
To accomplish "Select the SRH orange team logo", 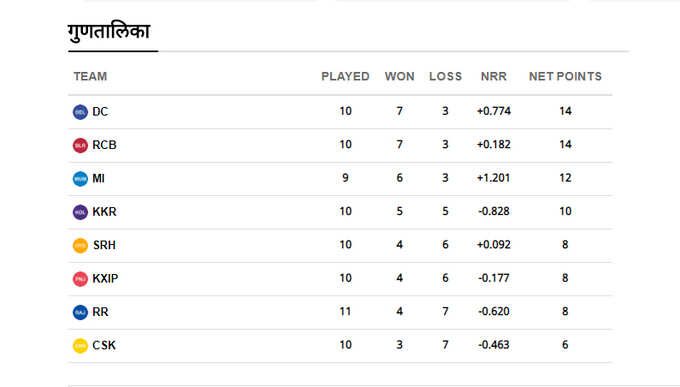I will pyautogui.click(x=80, y=246).
